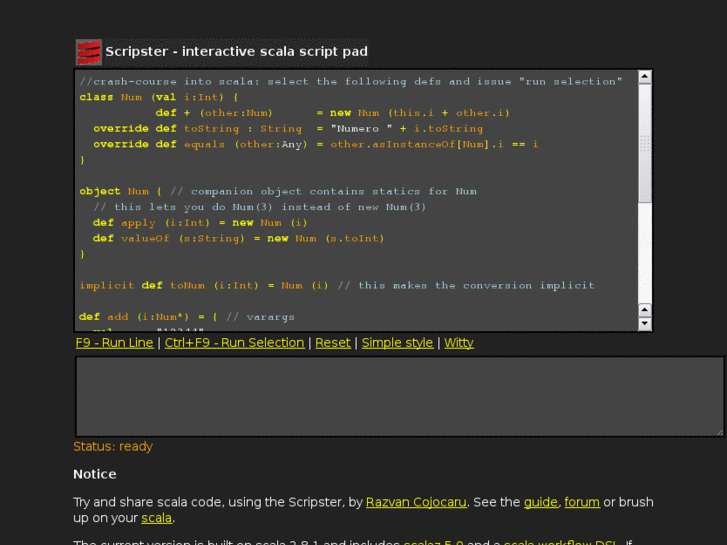Open Razvan Cojocaru link
This screenshot has height=545, width=727.
click(x=416, y=502)
